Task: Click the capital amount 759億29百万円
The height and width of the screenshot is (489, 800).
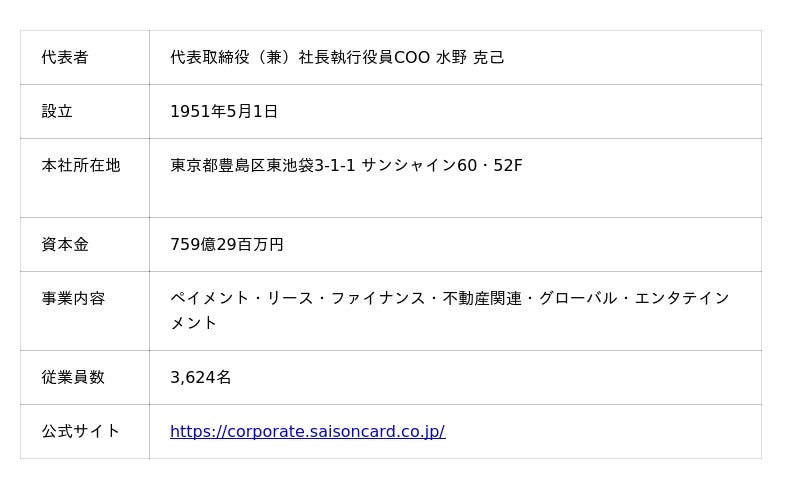Action: pos(227,244)
